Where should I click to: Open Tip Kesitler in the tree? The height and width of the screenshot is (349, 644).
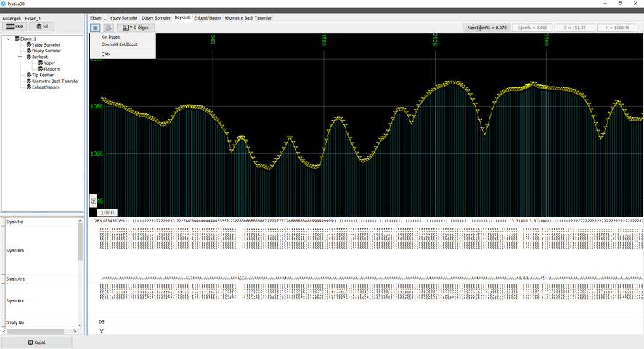[x=42, y=75]
